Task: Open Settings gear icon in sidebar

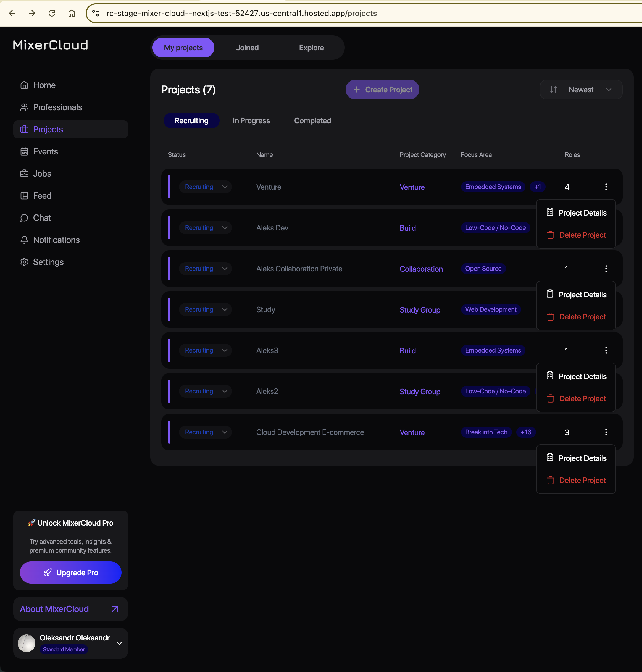Action: [24, 262]
